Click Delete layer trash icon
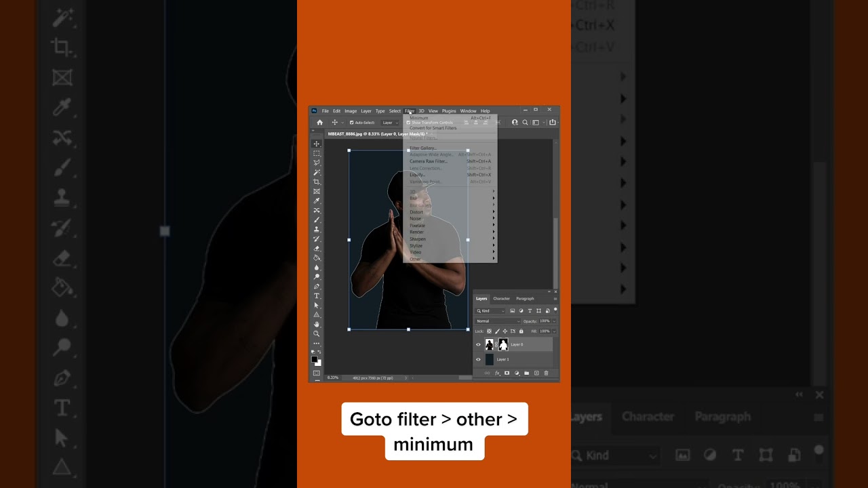This screenshot has width=868, height=488. pos(546,373)
